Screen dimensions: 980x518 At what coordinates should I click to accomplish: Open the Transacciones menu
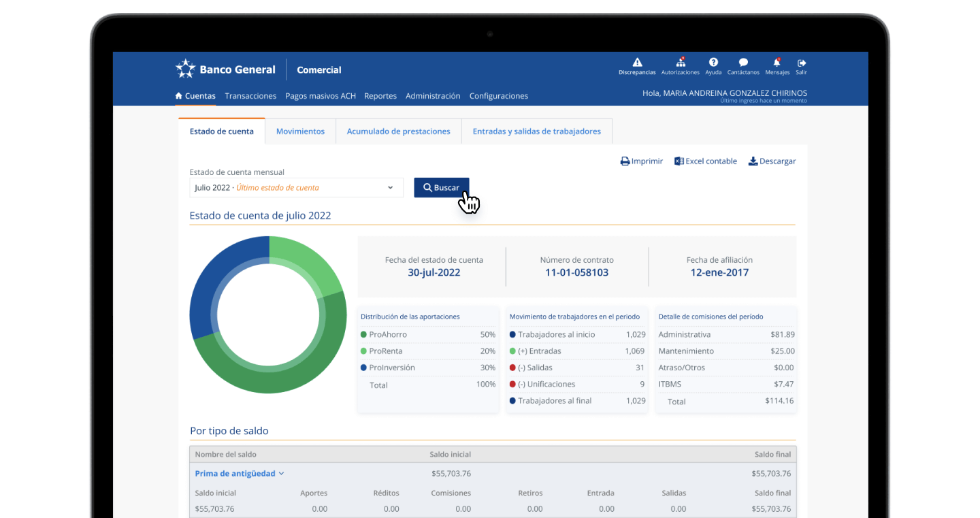[250, 96]
